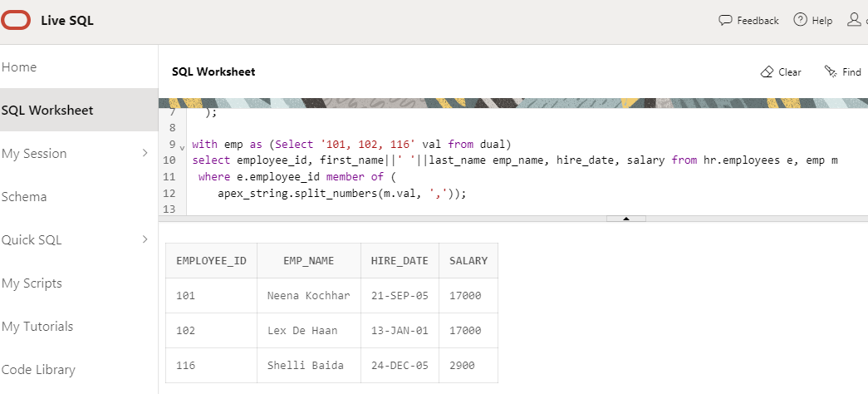This screenshot has width=868, height=394.
Task: Select SQL Worksheet in sidebar
Action: [47, 111]
